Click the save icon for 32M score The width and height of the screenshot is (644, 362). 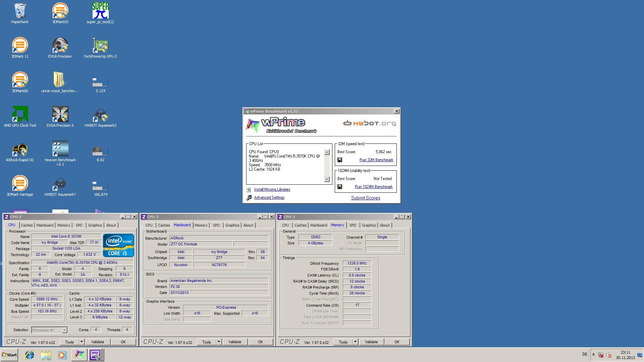(x=340, y=160)
